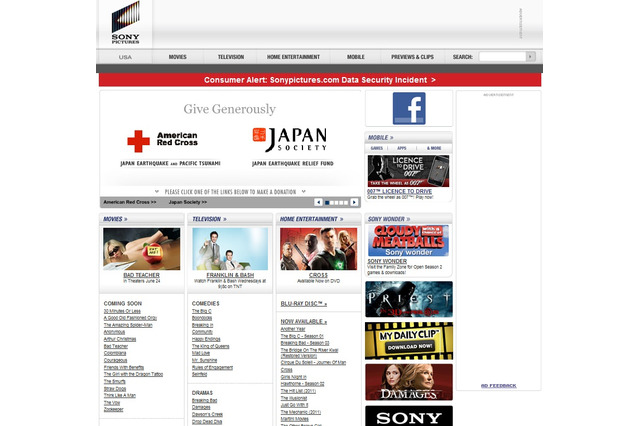Go to previous slide in carousel
This screenshot has width=640, height=426.
tap(318, 202)
